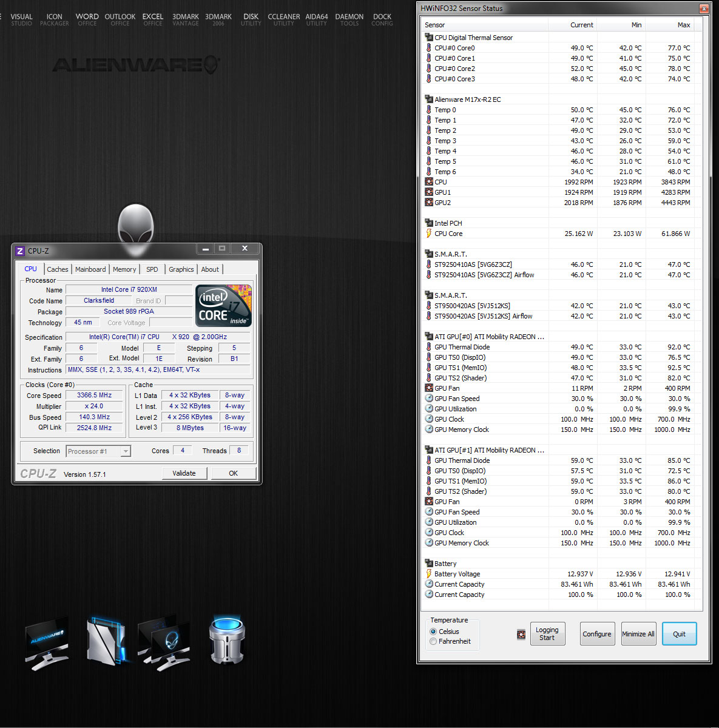
Task: Switch to the Mainboard tab
Action: 90,269
